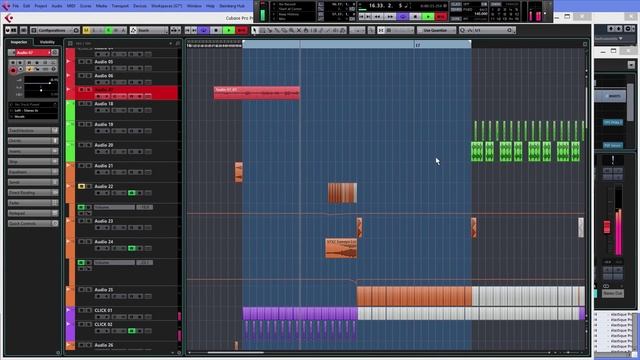
Task: Click Fast Forward on the transport panel
Action: (390, 17)
